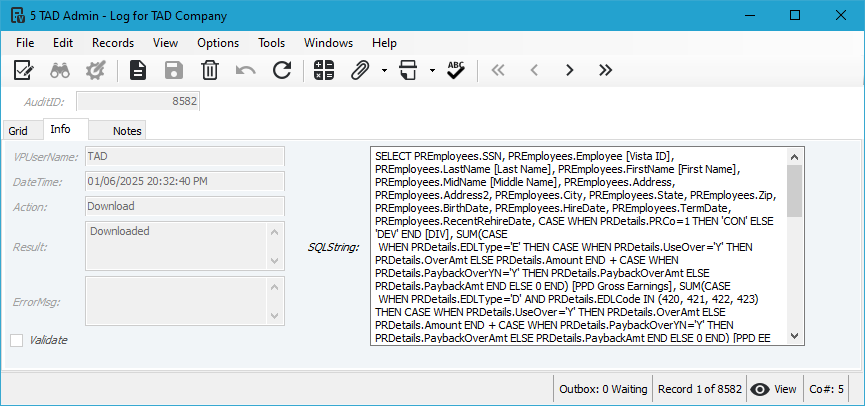Run the ABC spell check
Image resolution: width=865 pixels, height=406 pixels.
(456, 70)
